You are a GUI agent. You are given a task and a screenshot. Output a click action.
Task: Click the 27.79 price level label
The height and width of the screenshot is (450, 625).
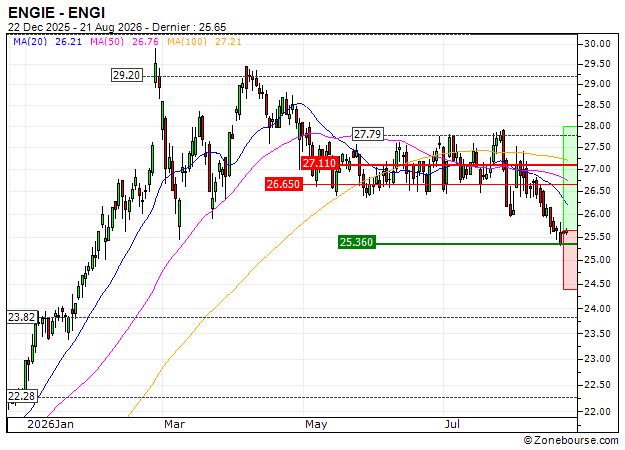point(368,134)
